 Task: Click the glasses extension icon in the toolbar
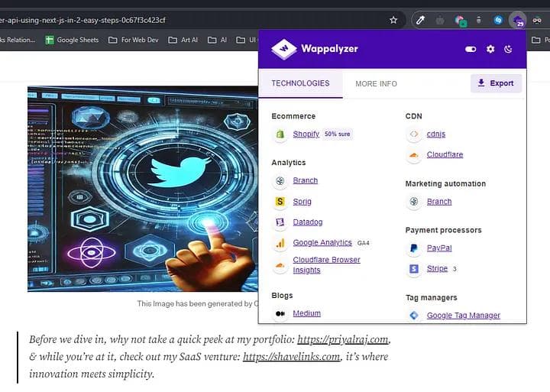point(537,20)
